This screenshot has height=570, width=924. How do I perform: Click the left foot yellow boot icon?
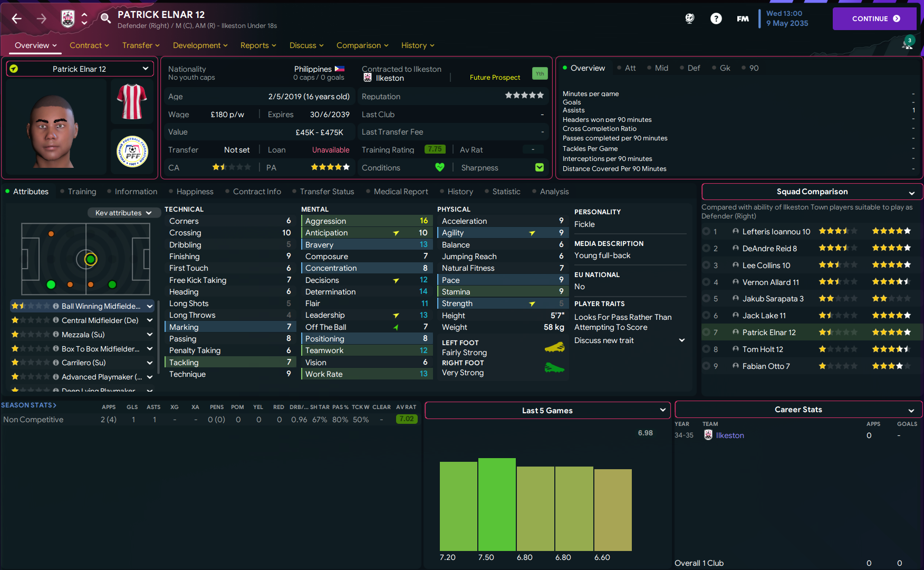(x=554, y=347)
